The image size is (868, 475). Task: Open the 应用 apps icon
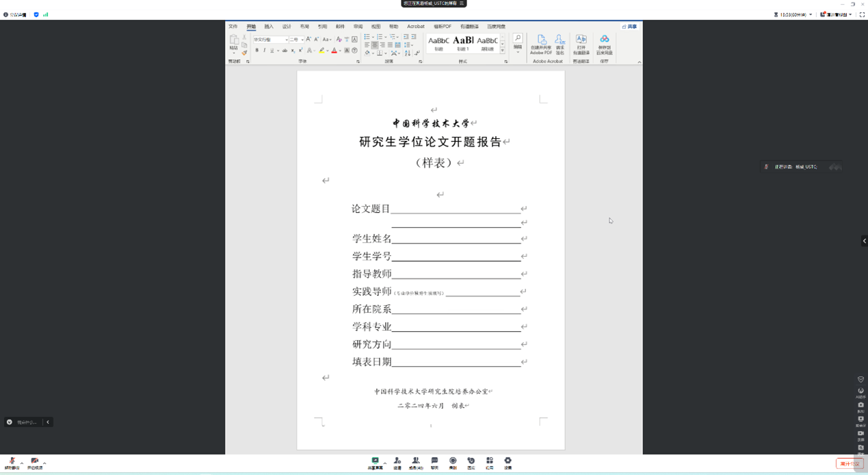(x=489, y=462)
